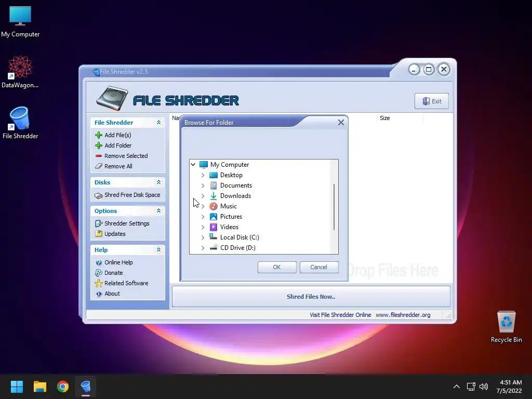
Task: Click the Shred Free Disk Space drive icon
Action: click(99, 195)
